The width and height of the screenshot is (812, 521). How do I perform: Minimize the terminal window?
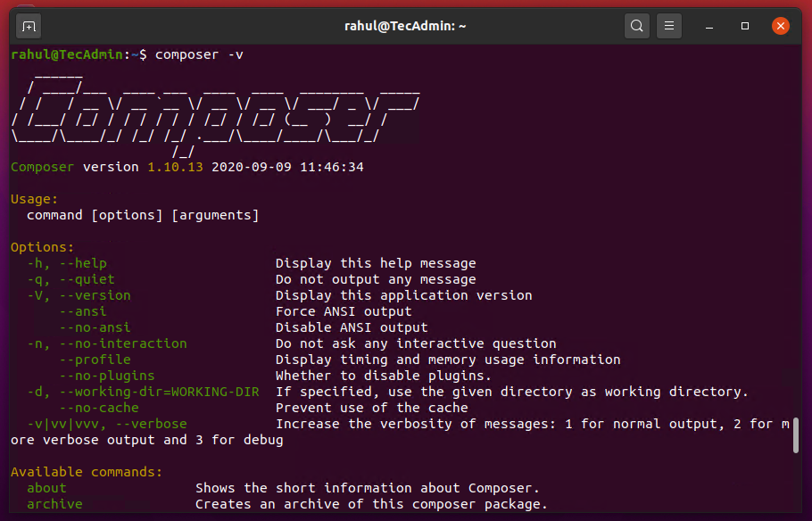(x=709, y=26)
